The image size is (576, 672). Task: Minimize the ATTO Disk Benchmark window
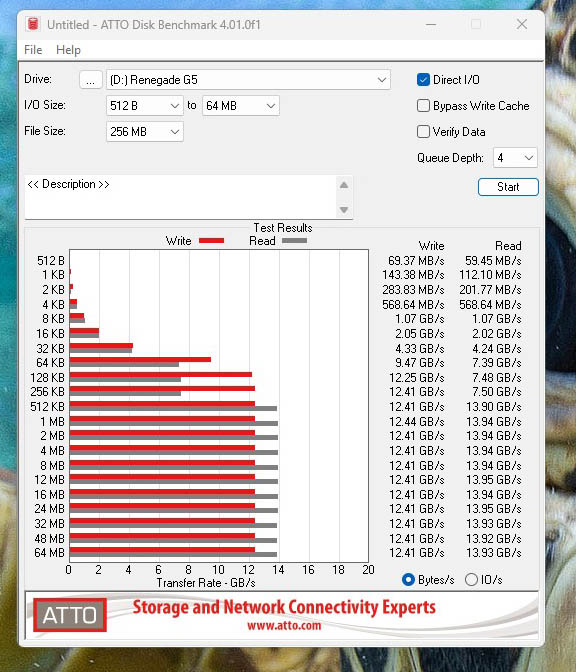(x=431, y=24)
